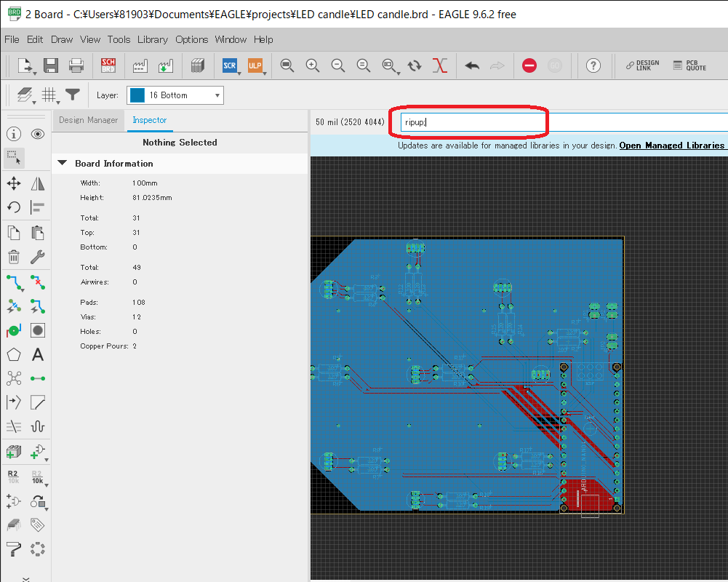Open the Options menu

pos(192,39)
